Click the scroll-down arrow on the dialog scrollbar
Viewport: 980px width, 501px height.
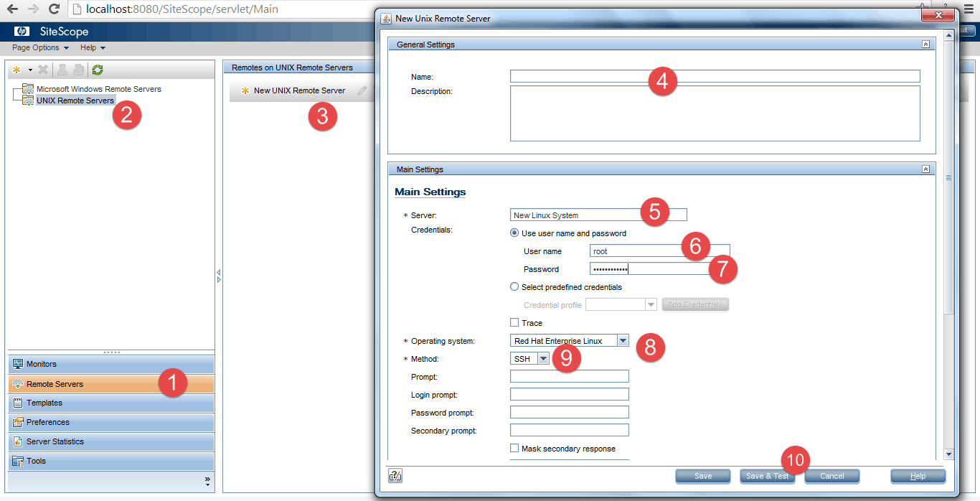[948, 454]
